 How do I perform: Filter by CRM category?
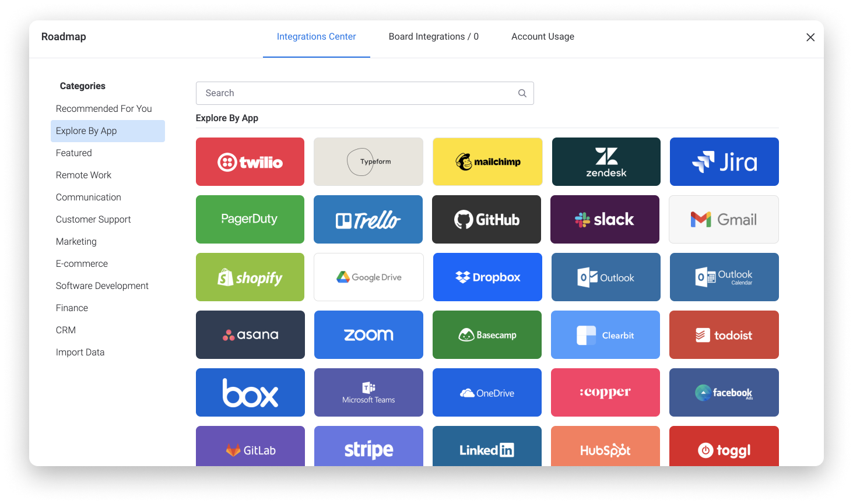click(108, 330)
